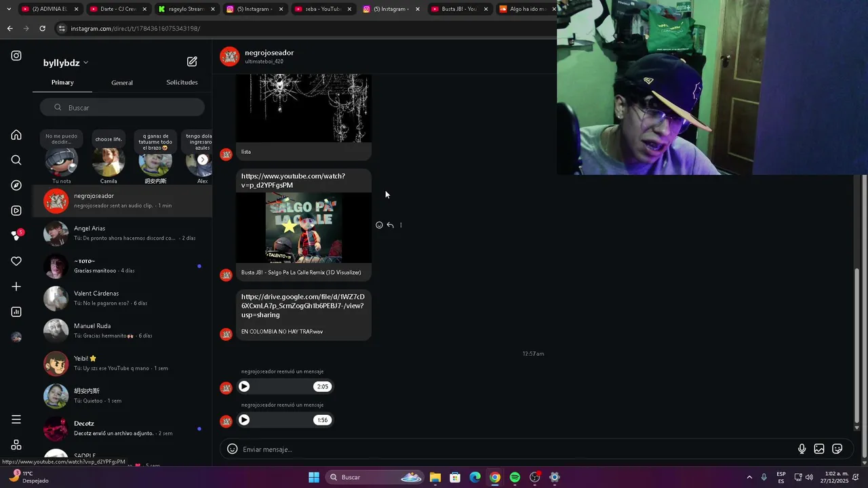
Task: Expand the byllybdz account switcher
Action: (66, 63)
